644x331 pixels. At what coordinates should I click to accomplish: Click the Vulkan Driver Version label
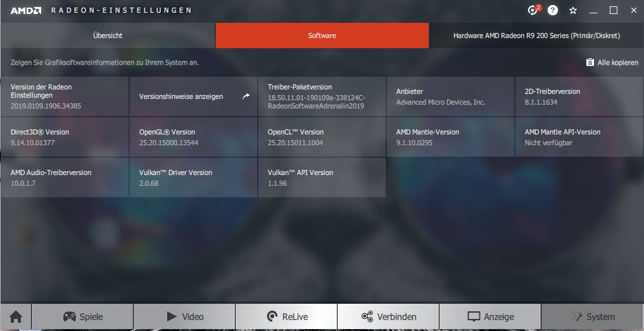(x=176, y=172)
